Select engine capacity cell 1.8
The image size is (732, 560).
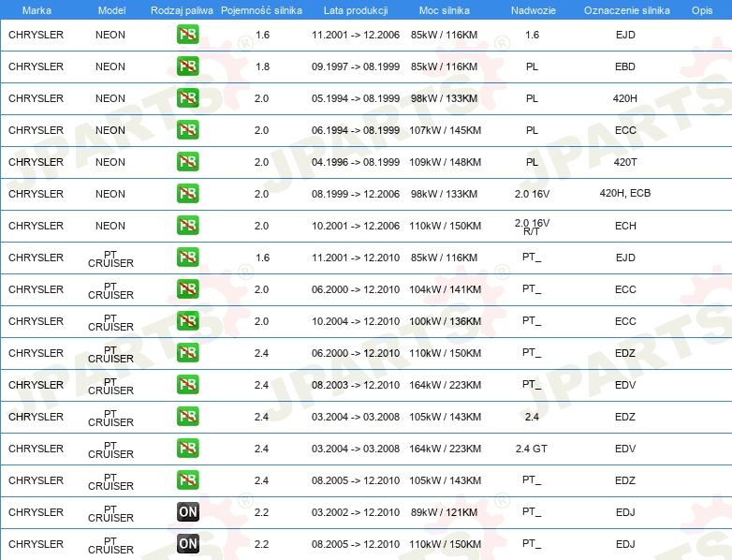click(262, 66)
